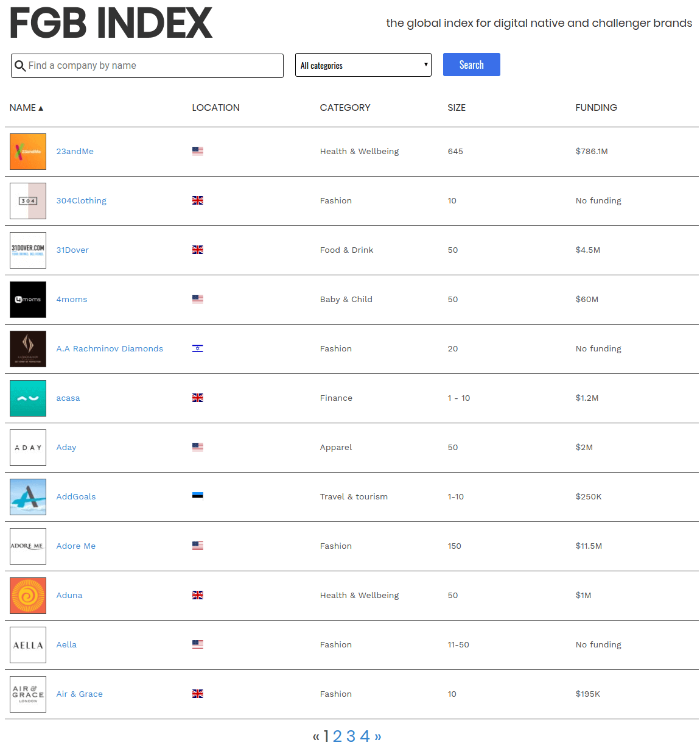Viewport: 700px width, 754px height.
Task: Click the 31Dover logo thumbnail
Action: (28, 250)
